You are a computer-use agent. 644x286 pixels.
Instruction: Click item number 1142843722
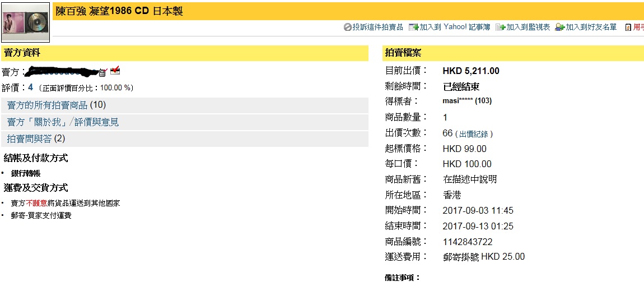pos(468,242)
